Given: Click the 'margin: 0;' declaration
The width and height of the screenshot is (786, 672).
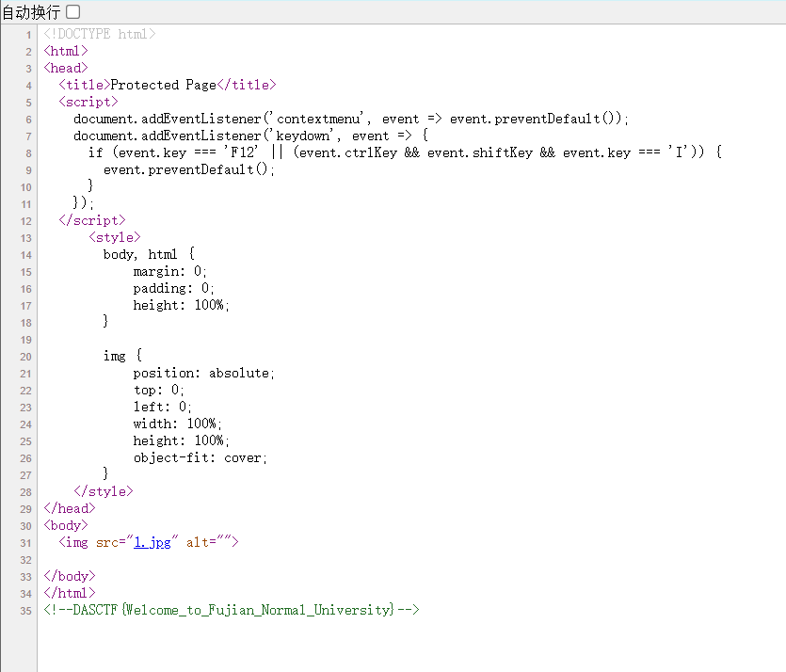Looking at the screenshot, I should pyautogui.click(x=170, y=272).
